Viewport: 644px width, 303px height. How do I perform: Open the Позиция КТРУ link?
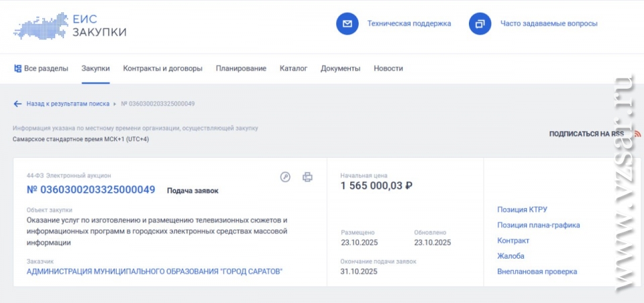pyautogui.click(x=522, y=210)
